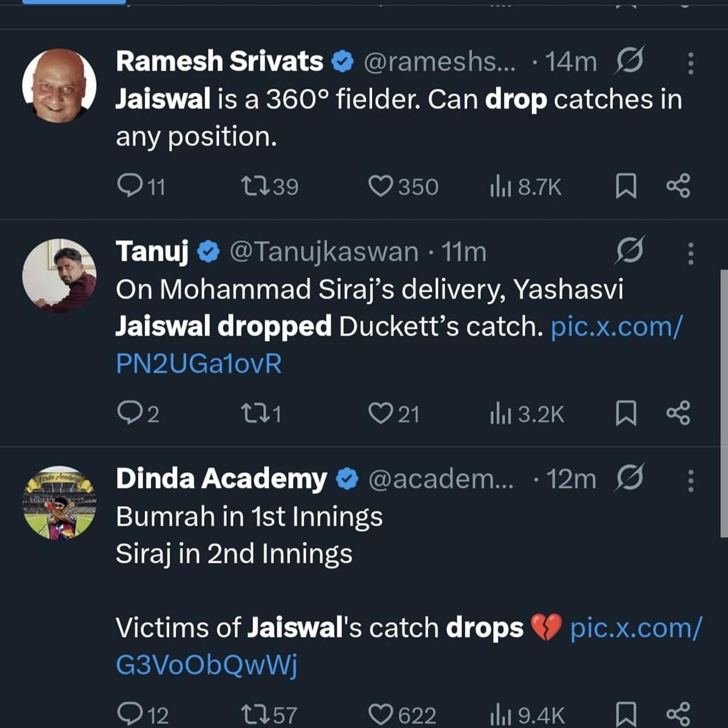Open pic.x.com link in Dinda Academy tweet
Image resolution: width=728 pixels, height=728 pixels.
click(x=635, y=628)
